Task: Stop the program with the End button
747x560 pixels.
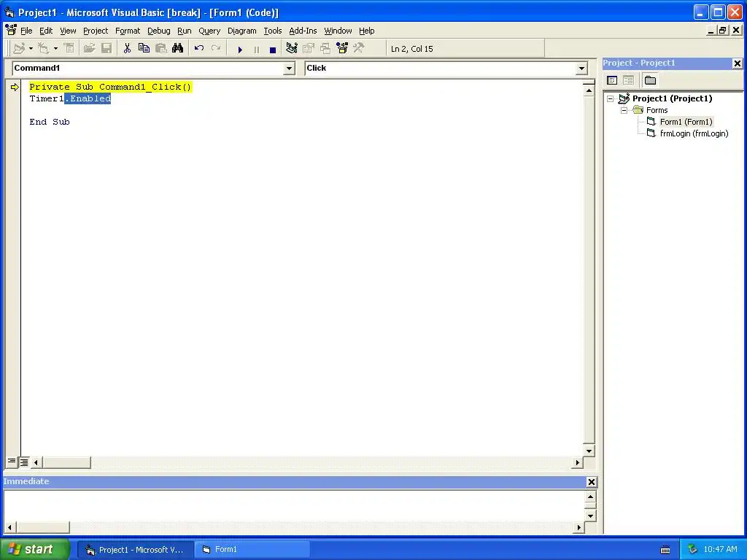Action: coord(273,50)
